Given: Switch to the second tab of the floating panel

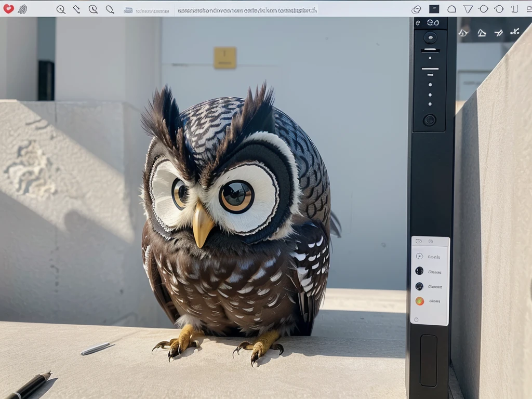Looking at the screenshot, I should 430,240.
